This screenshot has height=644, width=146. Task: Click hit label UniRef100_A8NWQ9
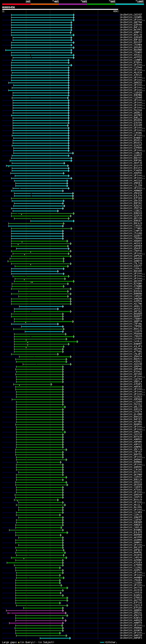click(131, 191)
